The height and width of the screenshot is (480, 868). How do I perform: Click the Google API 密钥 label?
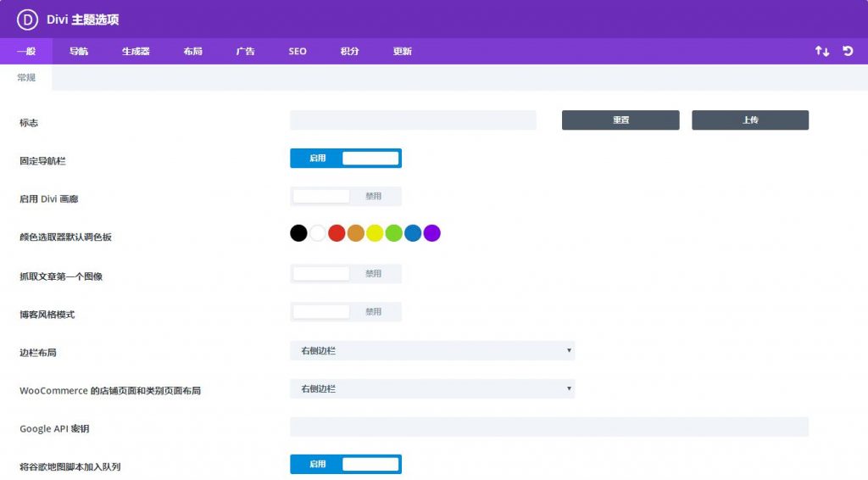point(54,428)
